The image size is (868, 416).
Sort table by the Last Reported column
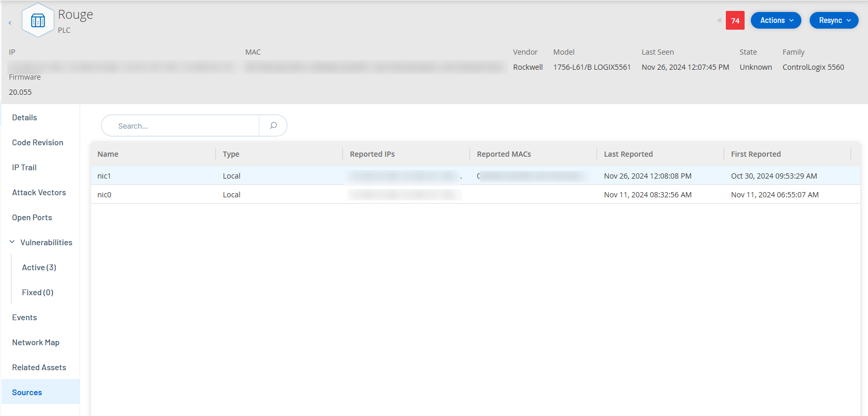[628, 154]
